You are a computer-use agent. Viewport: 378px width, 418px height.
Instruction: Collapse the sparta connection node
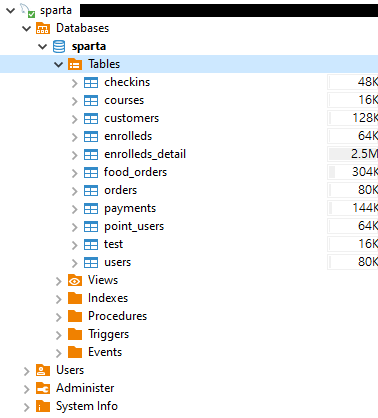(11, 11)
